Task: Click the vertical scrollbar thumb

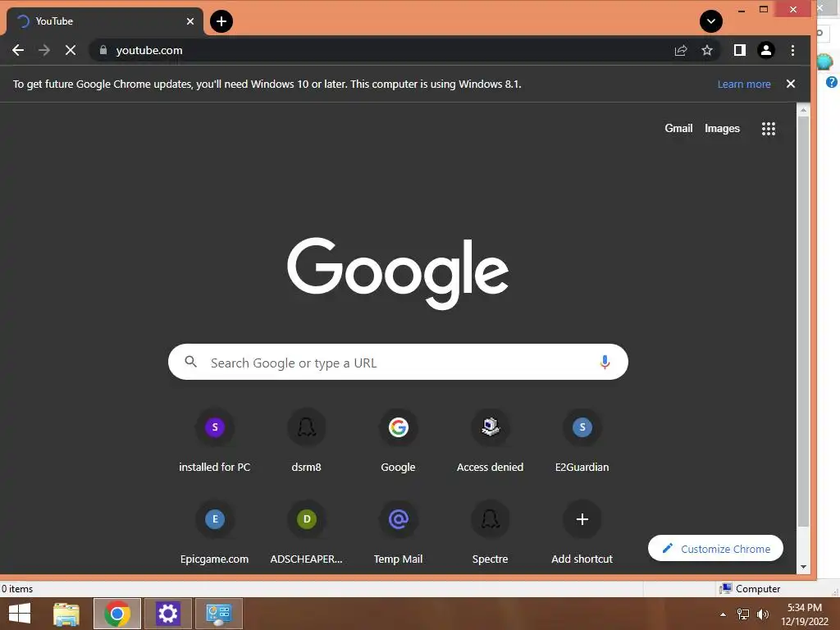Action: coord(803,322)
